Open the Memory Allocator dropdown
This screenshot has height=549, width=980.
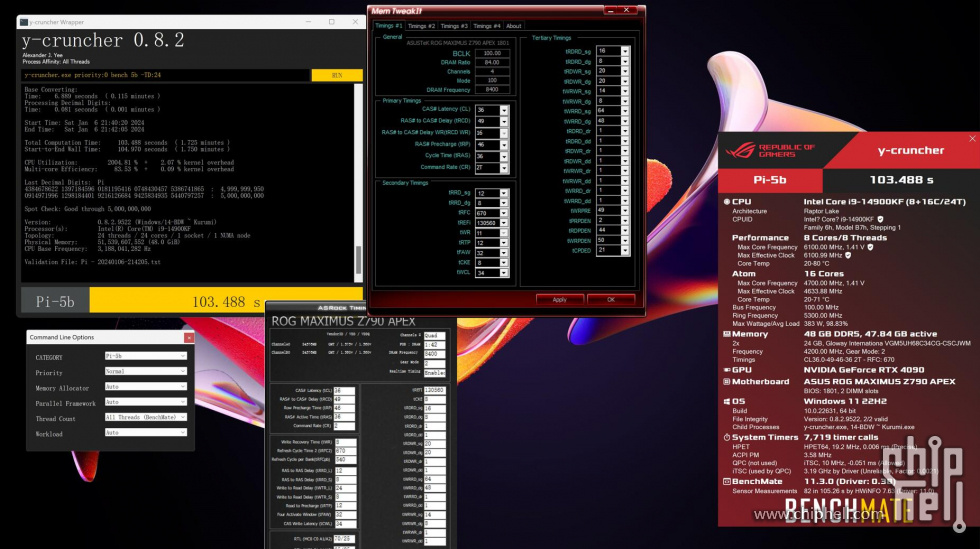point(146,386)
